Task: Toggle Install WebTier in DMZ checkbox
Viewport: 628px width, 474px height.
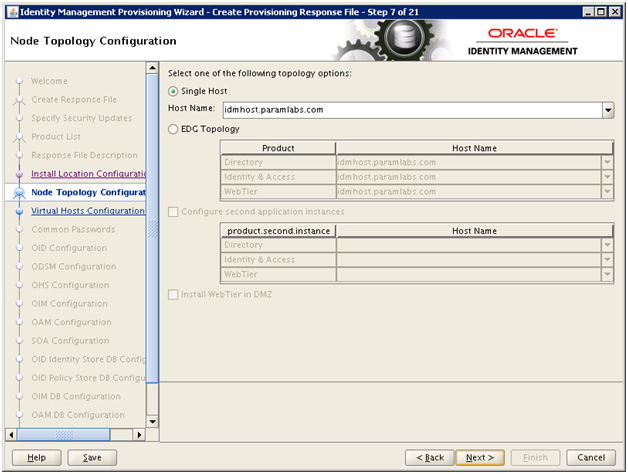Action: (x=173, y=294)
